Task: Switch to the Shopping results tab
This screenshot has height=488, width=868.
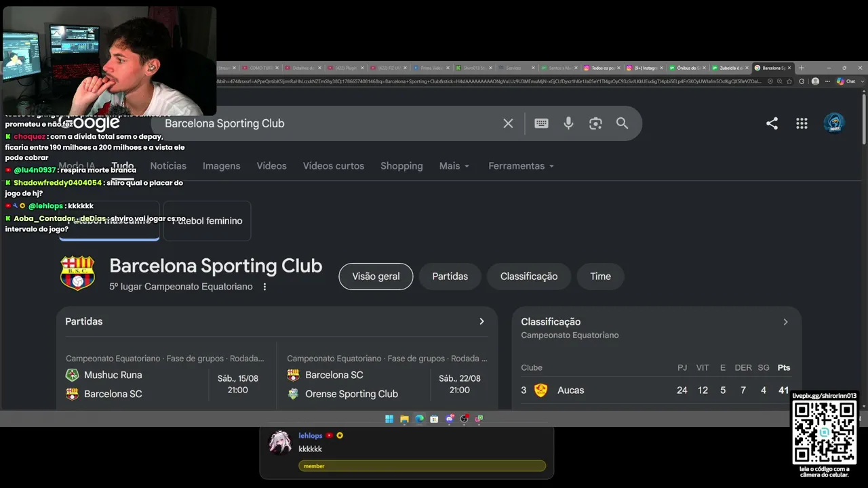Action: (x=401, y=166)
